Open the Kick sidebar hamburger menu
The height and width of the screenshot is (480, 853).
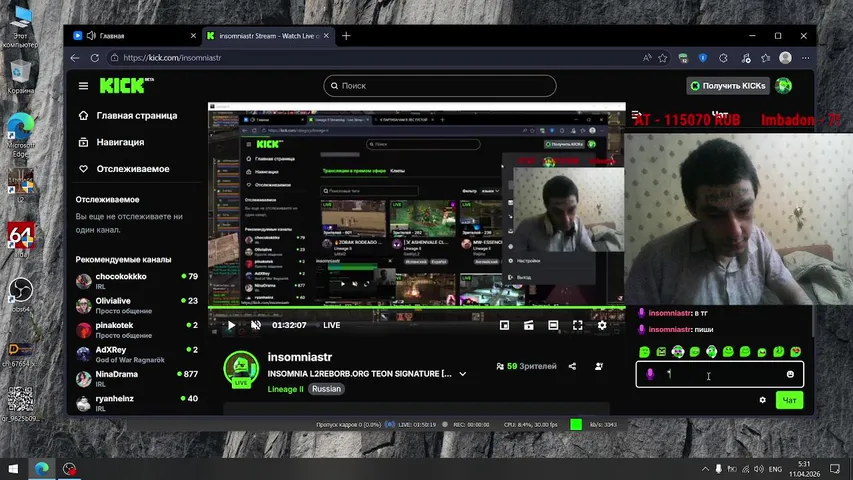(83, 86)
